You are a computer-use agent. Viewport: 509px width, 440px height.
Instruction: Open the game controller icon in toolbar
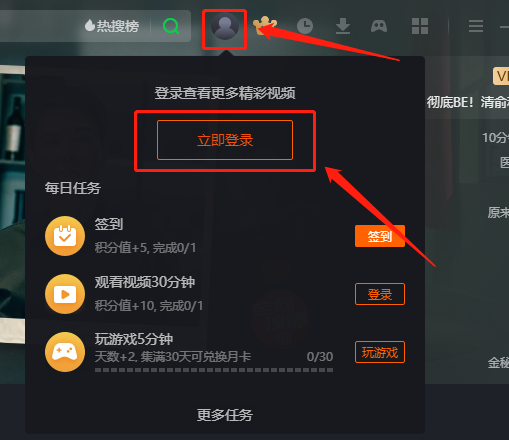click(379, 26)
